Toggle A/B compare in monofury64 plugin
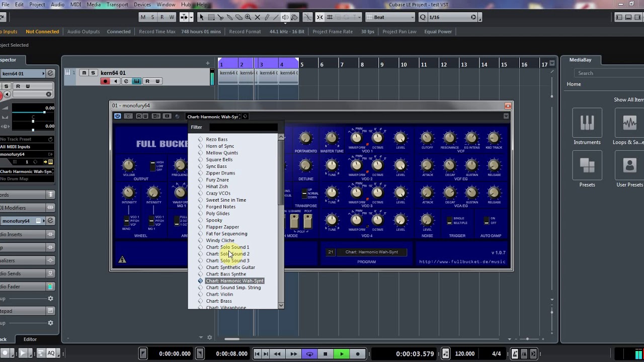Screen dimensions: 644x362 (156, 116)
